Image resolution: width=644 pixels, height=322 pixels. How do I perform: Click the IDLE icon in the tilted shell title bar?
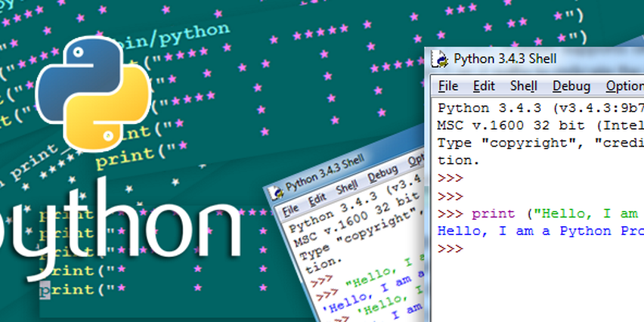(x=276, y=192)
